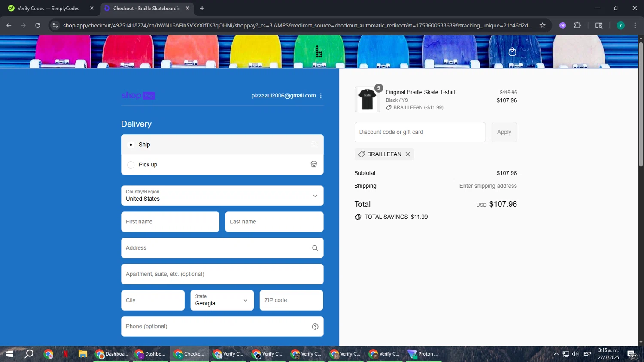
Task: Open Windows taskbar search
Action: 29,354
